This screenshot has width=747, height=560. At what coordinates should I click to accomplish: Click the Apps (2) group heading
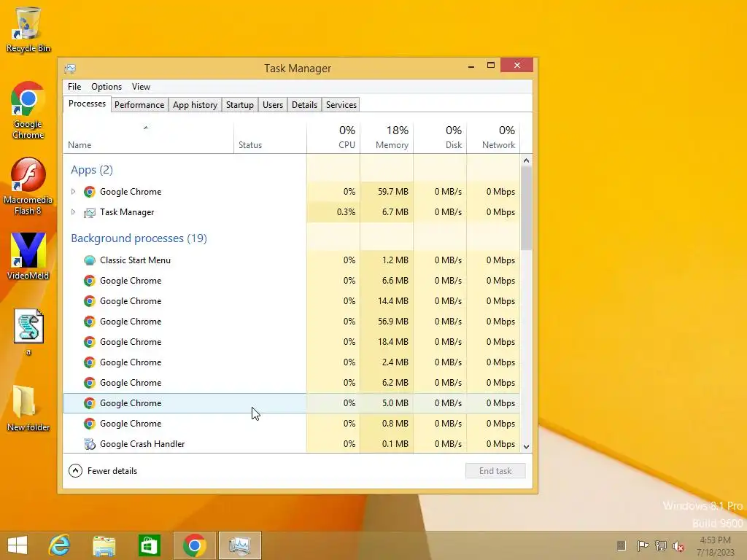(91, 170)
